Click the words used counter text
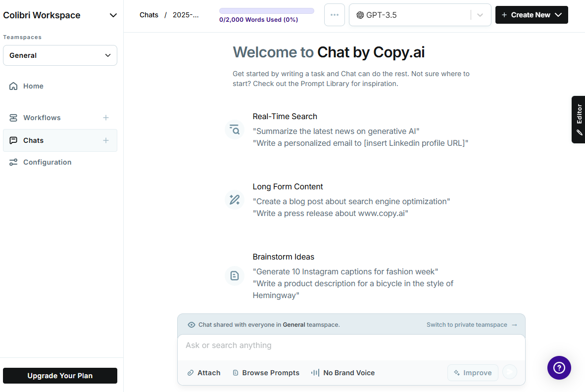The height and width of the screenshot is (392, 585). [x=258, y=20]
